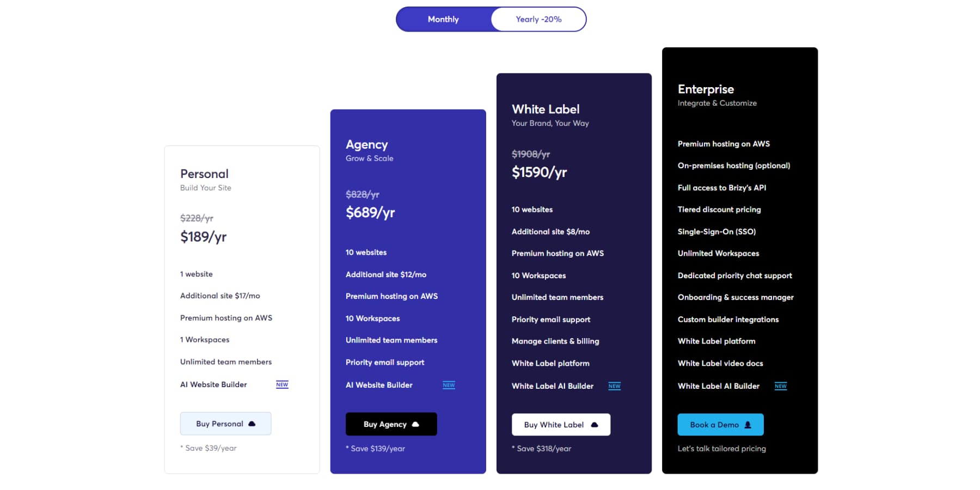The image size is (980, 490).
Task: Click the person icon on Book a Demo button
Action: 748,425
